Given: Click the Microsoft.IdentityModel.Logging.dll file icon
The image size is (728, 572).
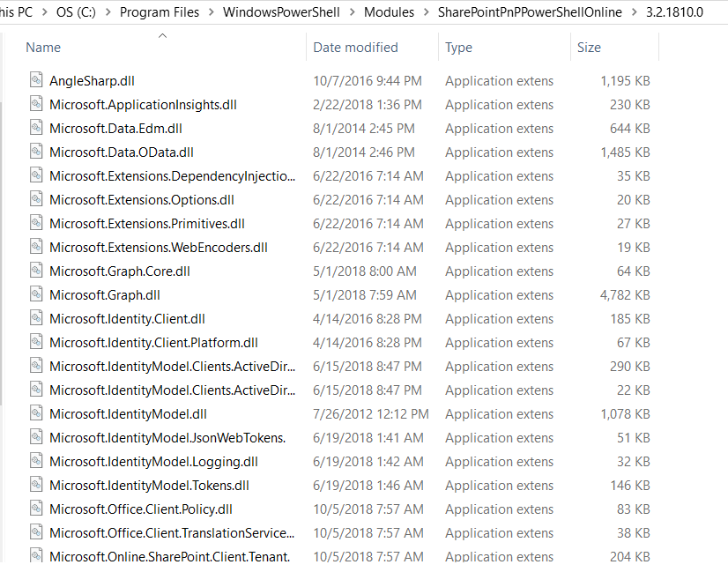Looking at the screenshot, I should 36,461.
